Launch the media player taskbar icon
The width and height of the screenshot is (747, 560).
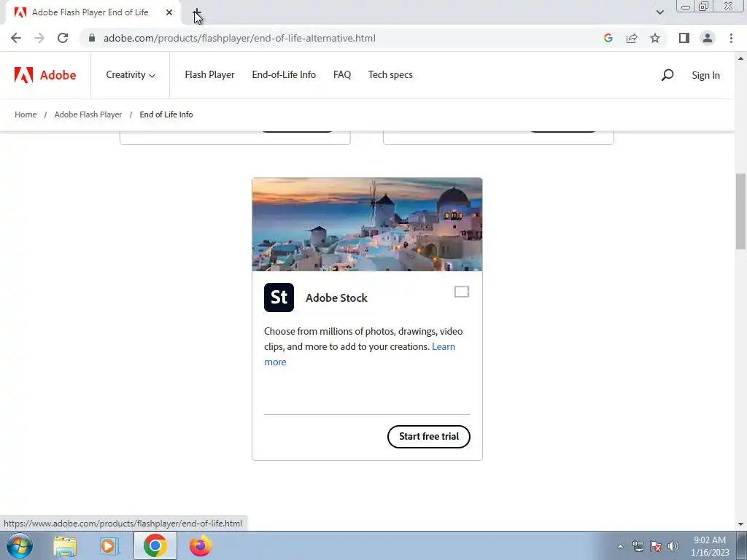click(x=109, y=545)
